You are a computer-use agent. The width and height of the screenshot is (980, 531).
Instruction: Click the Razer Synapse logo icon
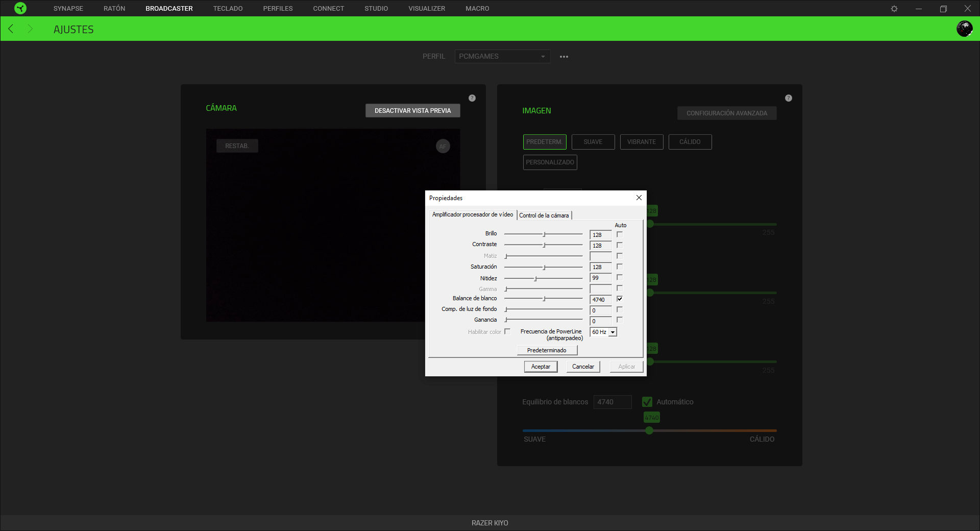(x=20, y=8)
